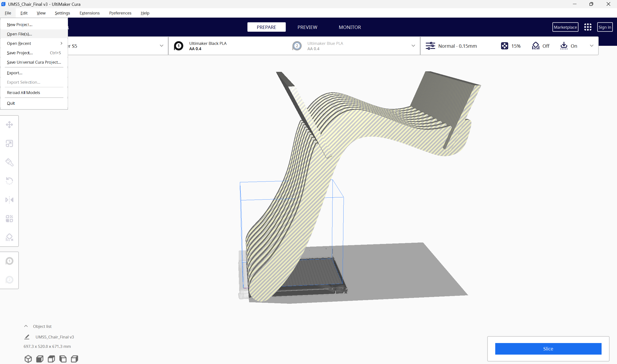
Task: Select the Scale tool icon
Action: (x=9, y=143)
